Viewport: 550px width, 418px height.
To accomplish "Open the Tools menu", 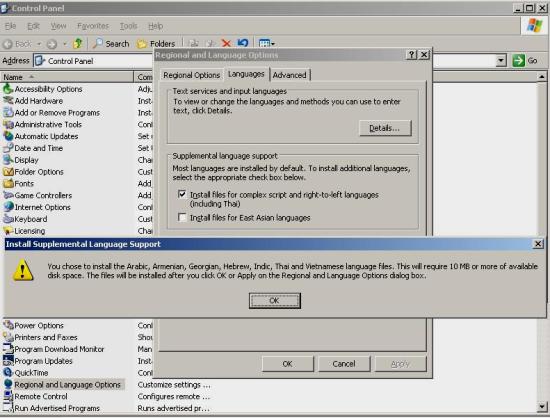I will (x=128, y=26).
